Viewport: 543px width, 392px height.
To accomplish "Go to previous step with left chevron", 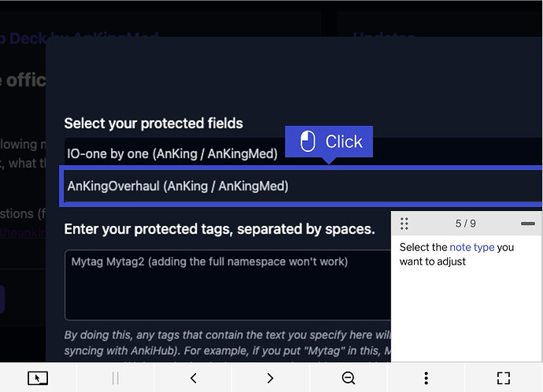I will [194, 378].
